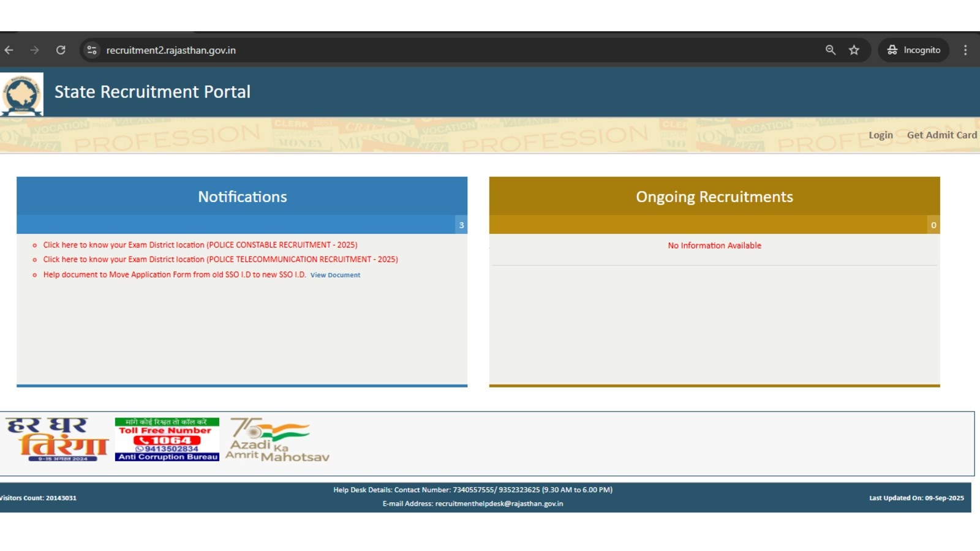Click the Get Admit Card link
Screen dimensions: 980x551
[x=942, y=135]
